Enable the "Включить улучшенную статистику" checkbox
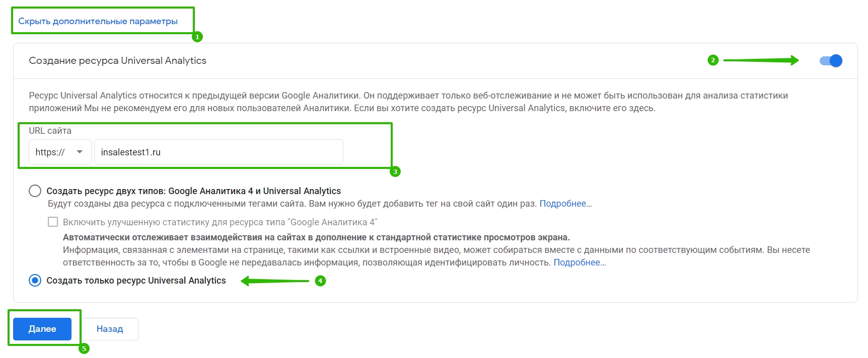868x358 pixels. 53,222
